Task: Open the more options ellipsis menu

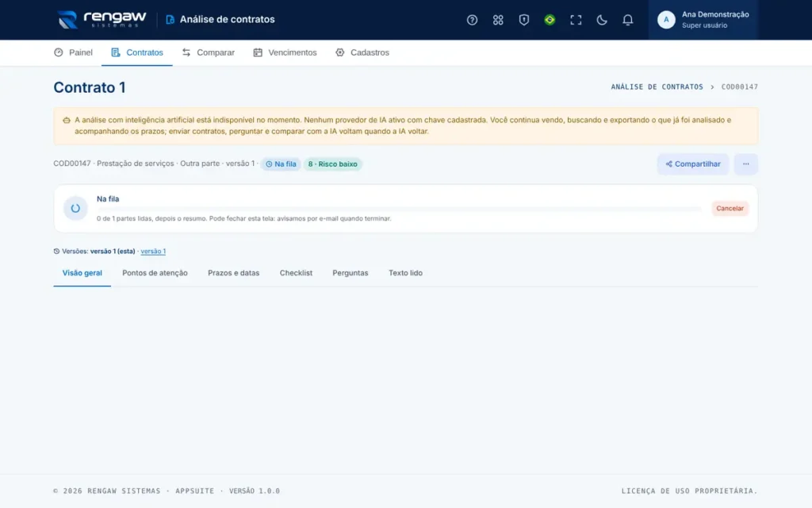Action: click(x=745, y=164)
